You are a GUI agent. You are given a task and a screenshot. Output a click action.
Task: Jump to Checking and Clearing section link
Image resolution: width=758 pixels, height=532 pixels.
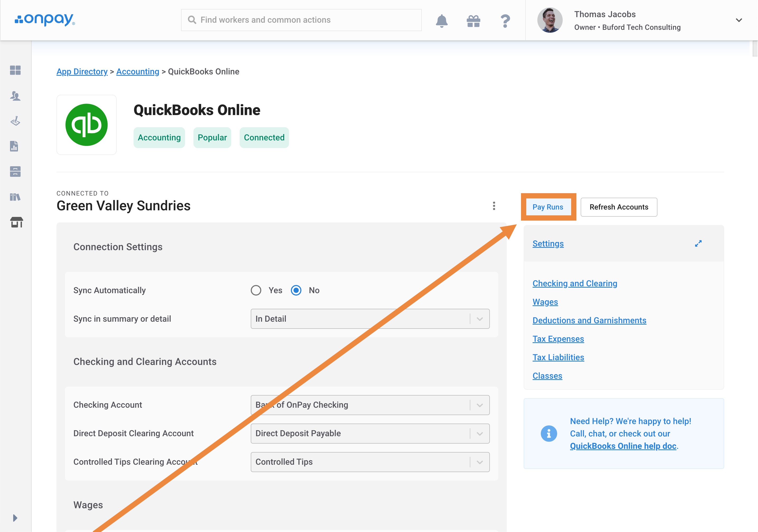pos(575,283)
